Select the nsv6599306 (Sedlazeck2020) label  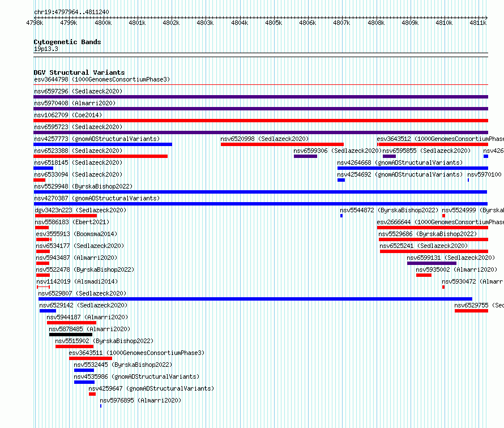(338, 151)
